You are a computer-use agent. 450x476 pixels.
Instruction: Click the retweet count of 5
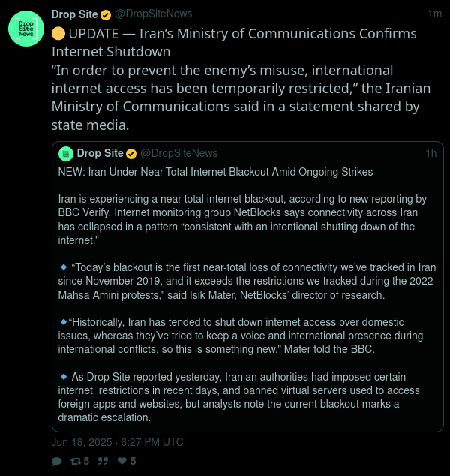click(86, 462)
